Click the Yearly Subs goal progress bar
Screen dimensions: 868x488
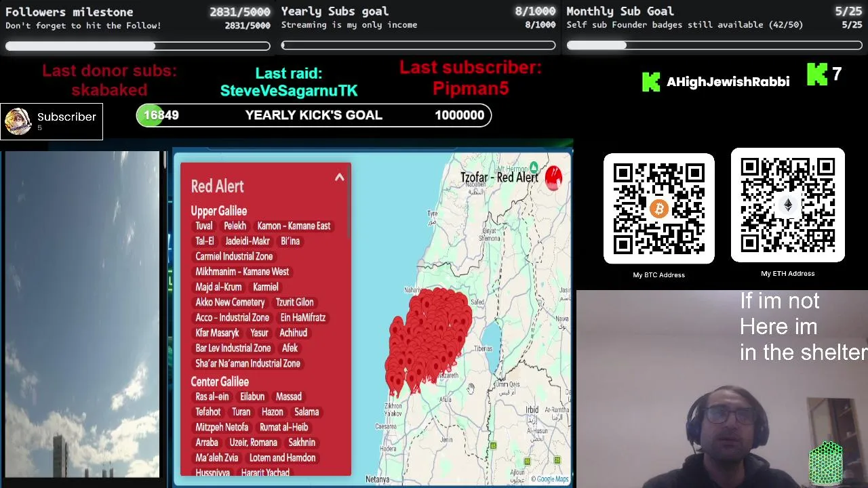point(418,45)
